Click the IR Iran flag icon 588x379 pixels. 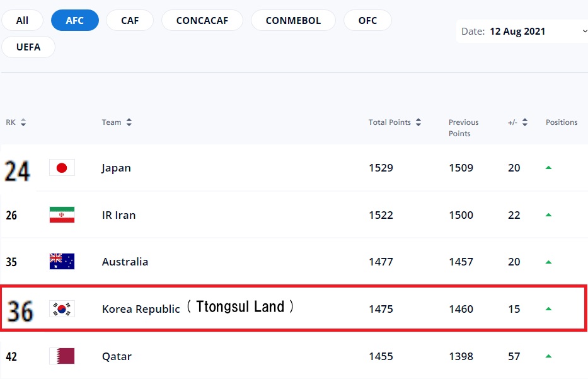pos(62,215)
